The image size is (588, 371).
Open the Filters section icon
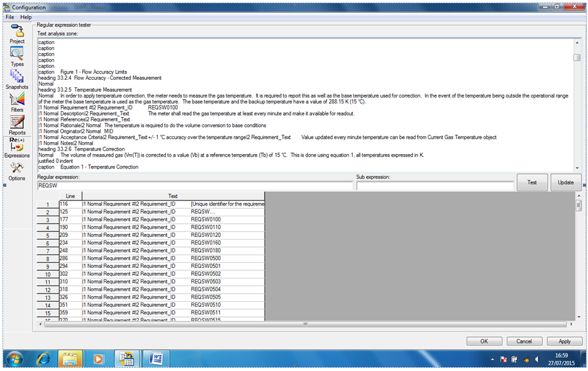click(x=17, y=99)
